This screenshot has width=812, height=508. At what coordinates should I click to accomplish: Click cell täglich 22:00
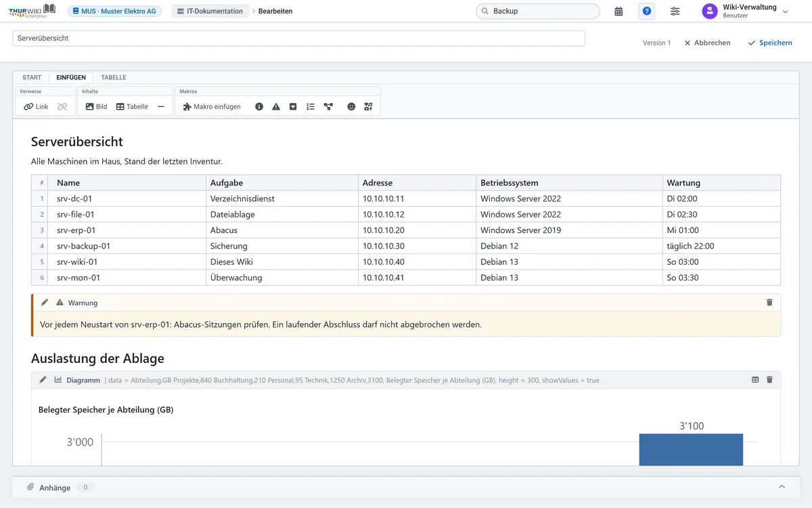pyautogui.click(x=721, y=246)
